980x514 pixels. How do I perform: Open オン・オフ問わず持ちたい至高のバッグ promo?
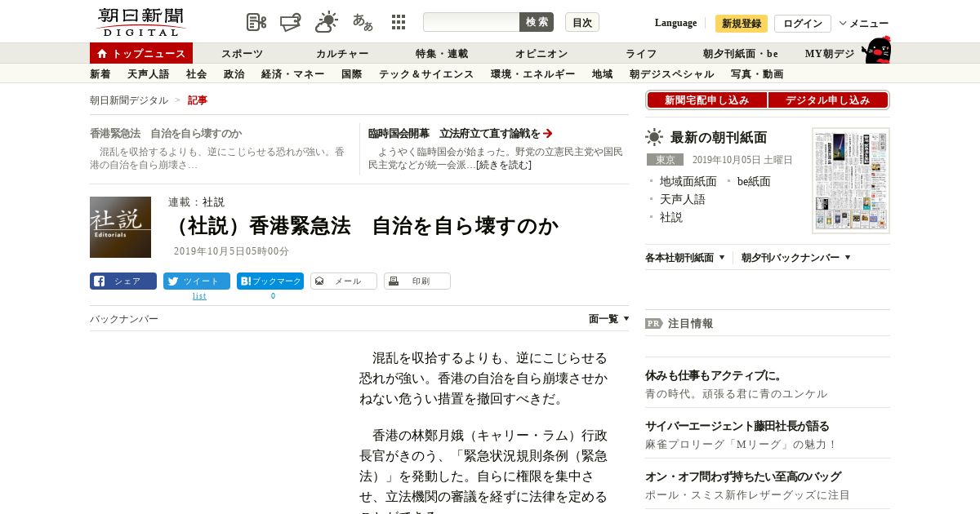click(x=743, y=476)
